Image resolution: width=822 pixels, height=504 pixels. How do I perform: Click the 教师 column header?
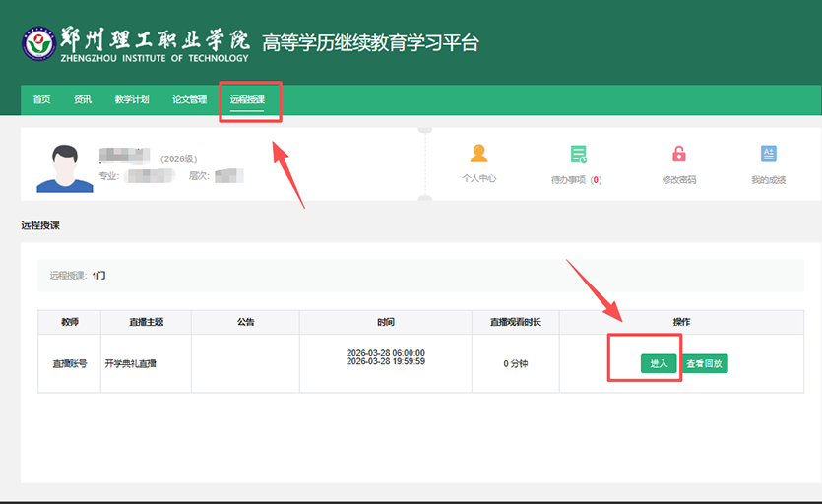[x=70, y=322]
